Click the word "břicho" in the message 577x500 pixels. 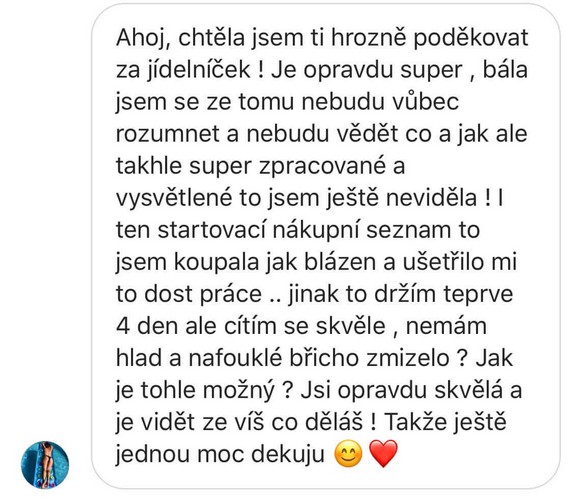coord(324,358)
